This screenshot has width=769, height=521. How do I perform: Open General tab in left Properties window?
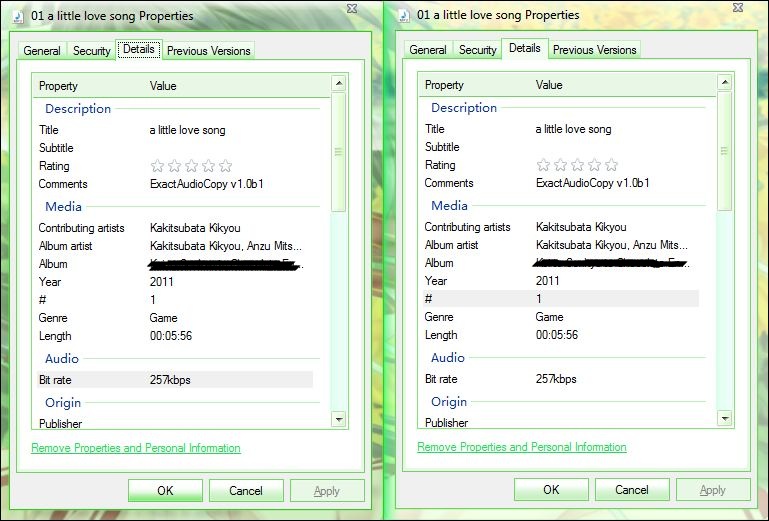click(x=42, y=51)
